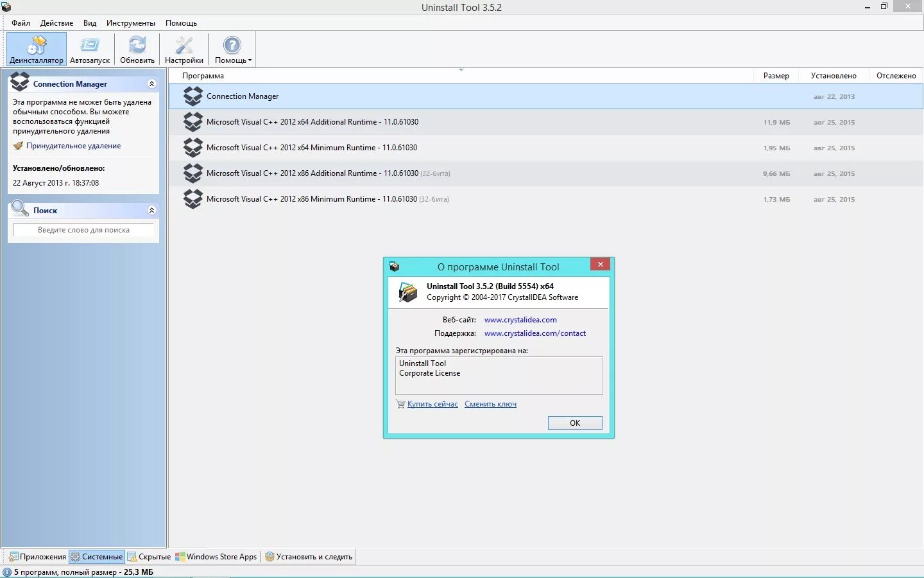The height and width of the screenshot is (578, 924).
Task: Open the Автозапуск toolbar icon
Action: [x=90, y=49]
